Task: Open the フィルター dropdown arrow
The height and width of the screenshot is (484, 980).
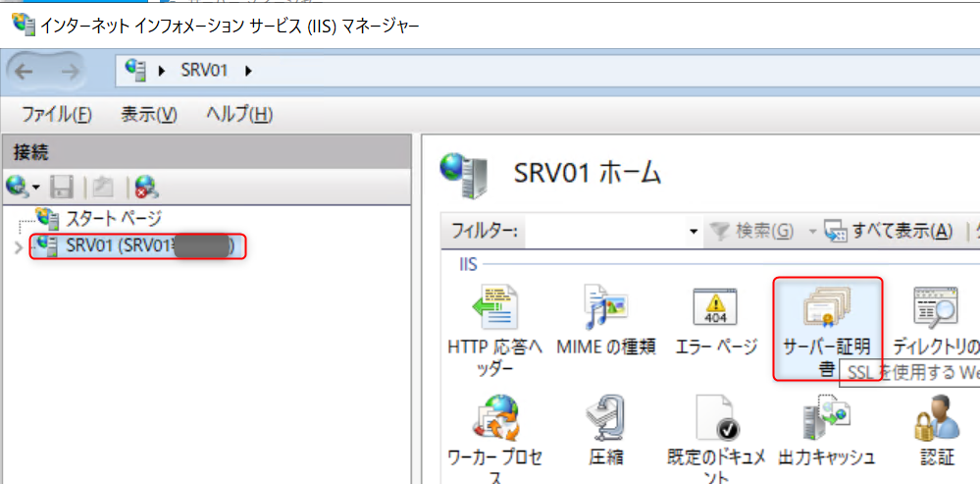Action: (693, 233)
